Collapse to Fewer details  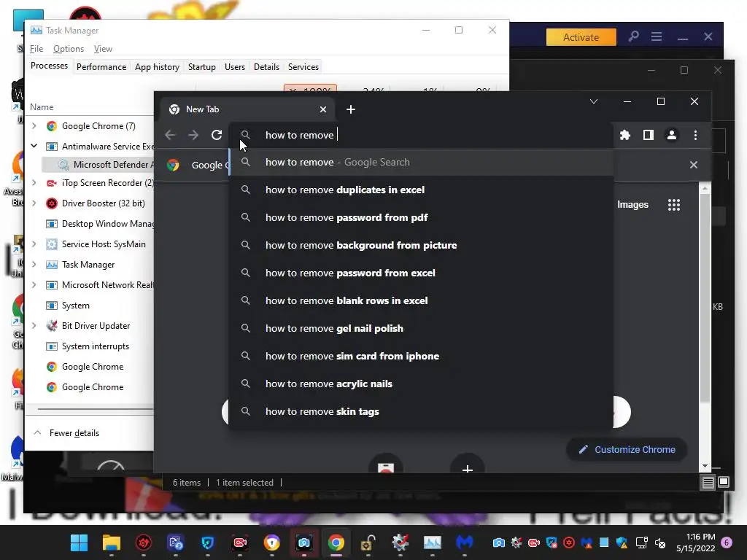[66, 433]
